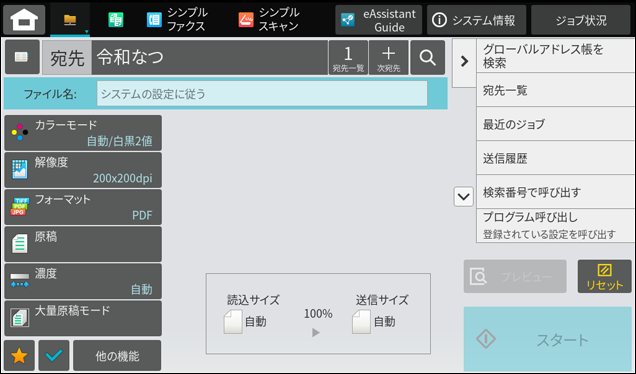Click the ファイル名 input field

point(262,94)
